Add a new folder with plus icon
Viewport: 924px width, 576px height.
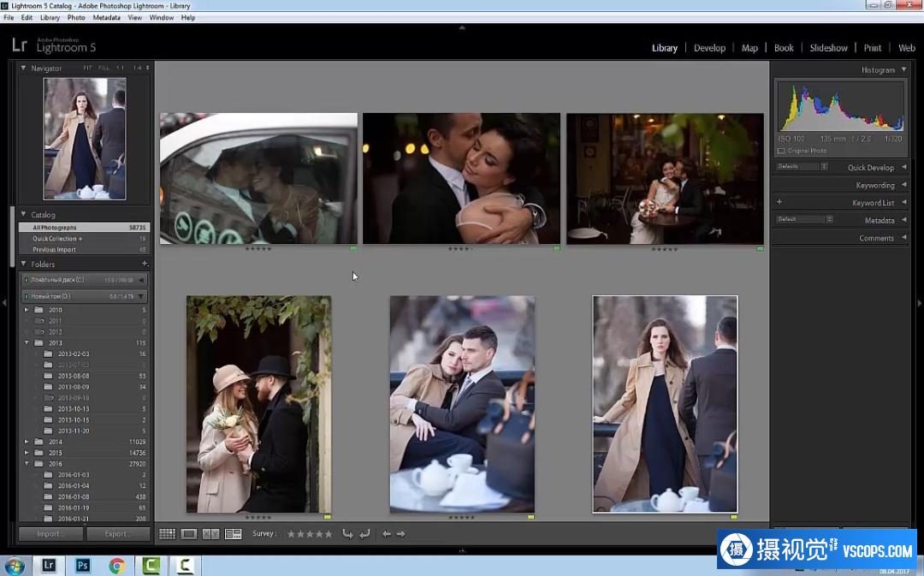(x=144, y=264)
